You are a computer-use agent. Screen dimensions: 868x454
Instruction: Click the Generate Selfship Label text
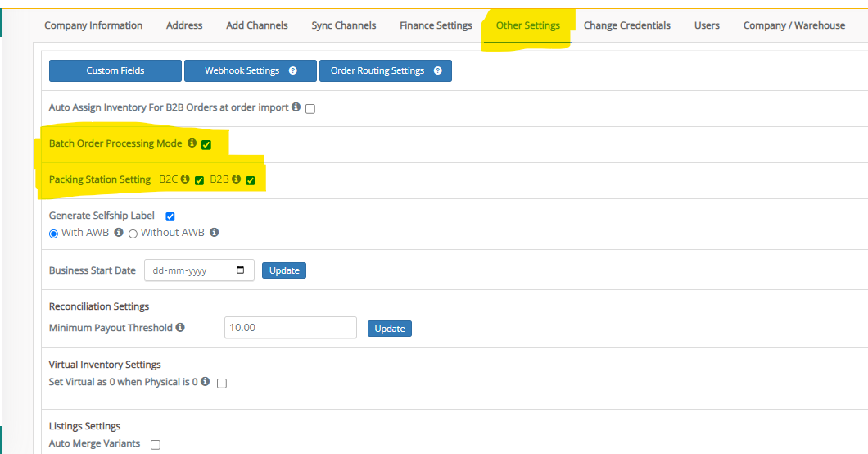pos(102,216)
